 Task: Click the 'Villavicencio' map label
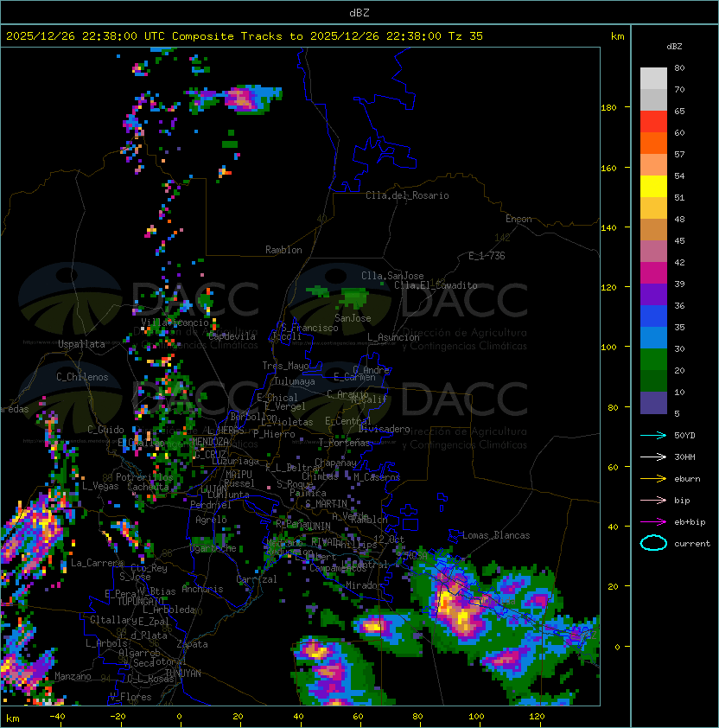[x=175, y=322]
